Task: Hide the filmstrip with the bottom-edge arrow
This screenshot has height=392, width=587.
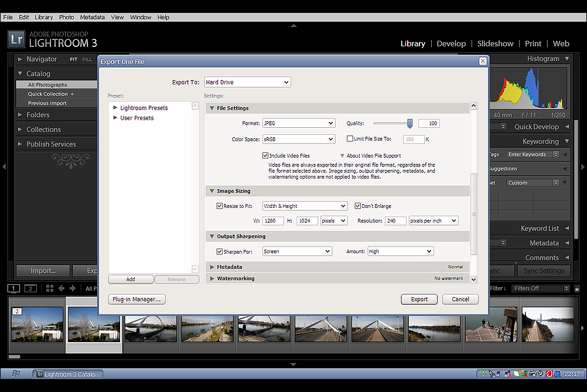Action: 293,364
